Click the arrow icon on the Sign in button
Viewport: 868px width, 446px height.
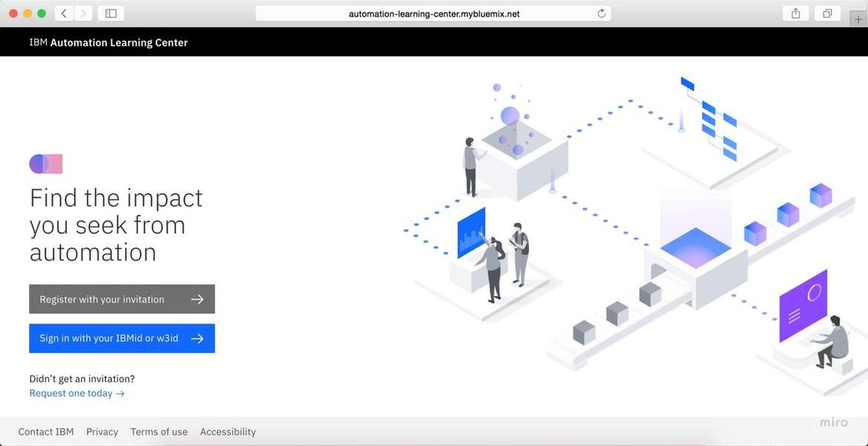pyautogui.click(x=197, y=339)
